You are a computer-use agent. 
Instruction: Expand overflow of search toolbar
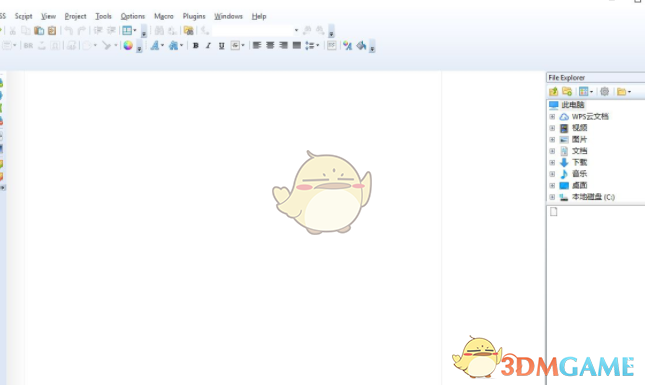(x=331, y=31)
